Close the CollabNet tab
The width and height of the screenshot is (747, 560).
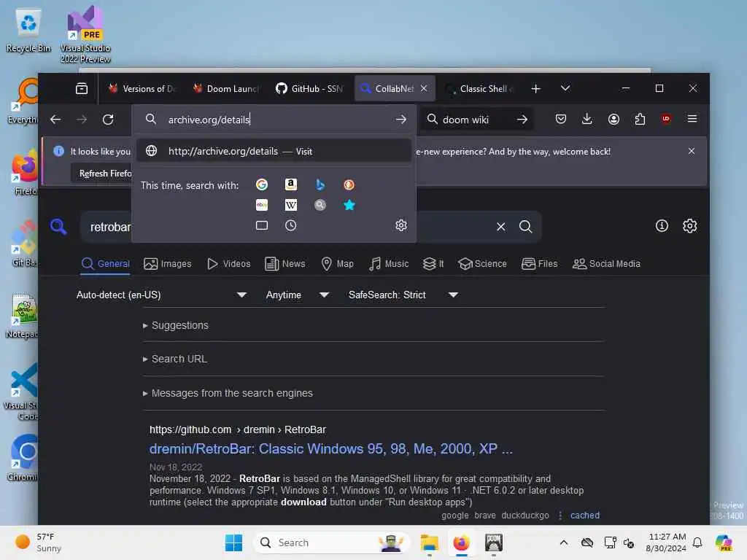(424, 88)
